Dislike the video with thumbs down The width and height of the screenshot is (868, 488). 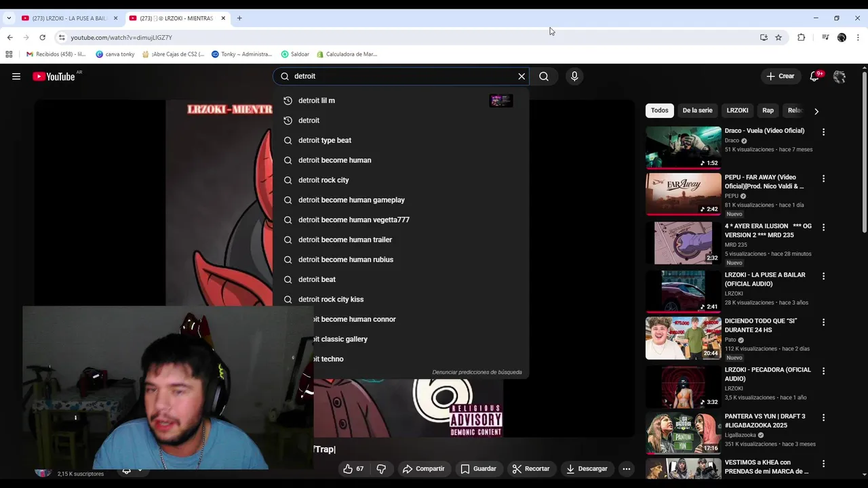381,469
